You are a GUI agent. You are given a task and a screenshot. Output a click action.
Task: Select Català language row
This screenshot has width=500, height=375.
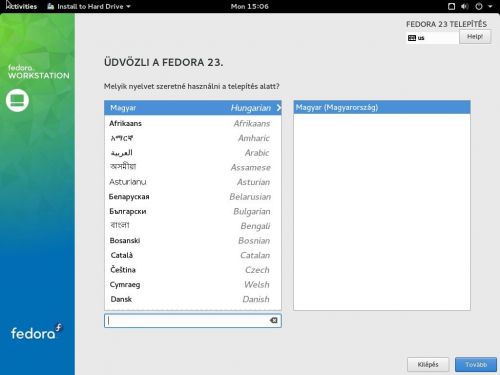[x=193, y=255]
